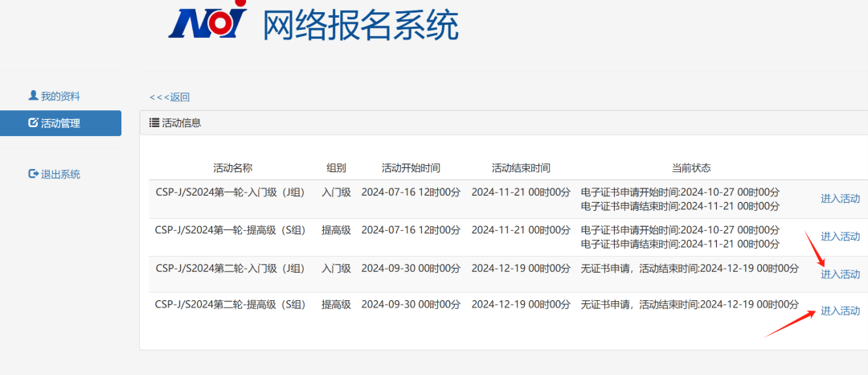Select 活动管理 in the sidebar
868x375 pixels.
point(60,123)
